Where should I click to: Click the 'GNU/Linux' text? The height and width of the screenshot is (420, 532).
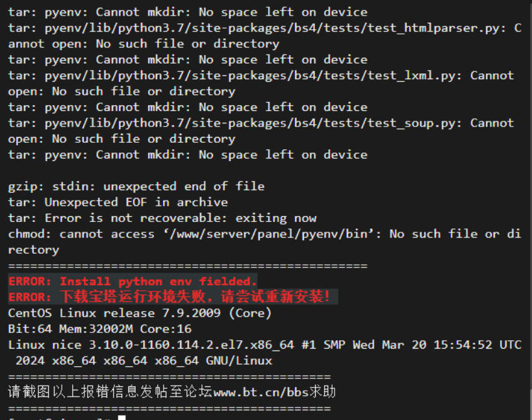(239, 361)
